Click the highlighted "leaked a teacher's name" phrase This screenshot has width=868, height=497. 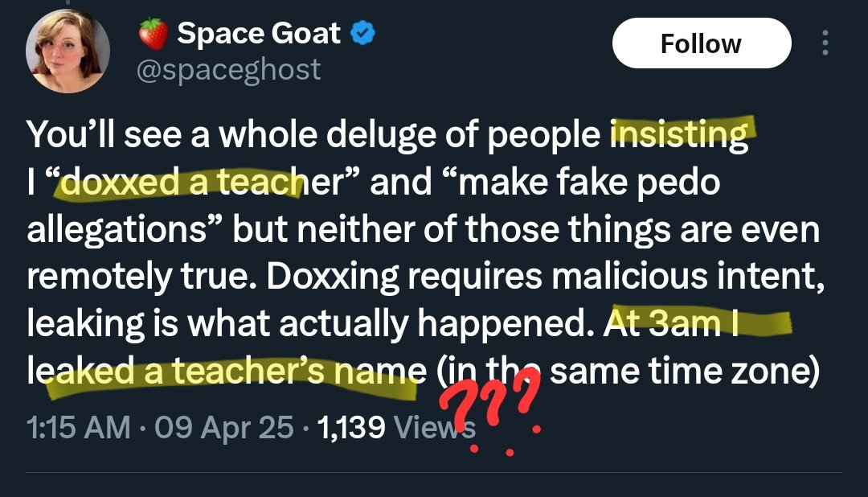point(225,372)
